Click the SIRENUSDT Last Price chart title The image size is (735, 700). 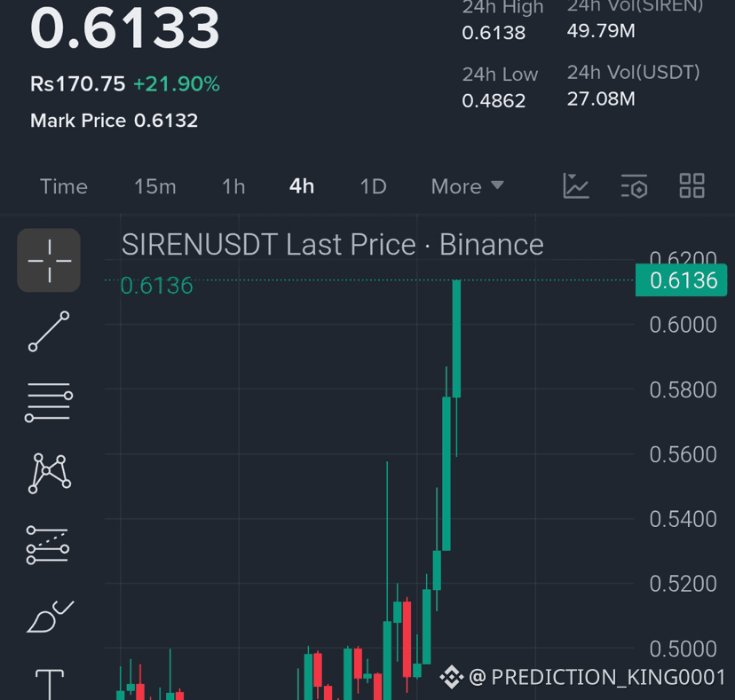pos(332,245)
